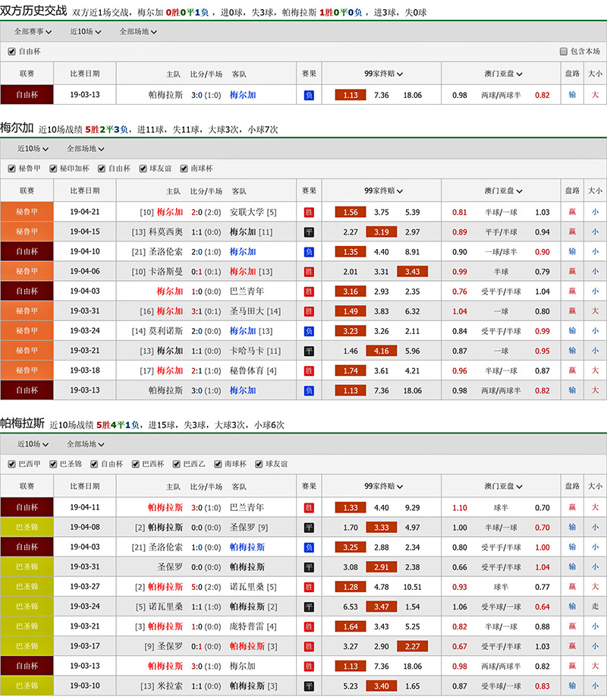607x700 pixels.
Task: Click 胜 icon for 19-03-17 圣保罗 vs 帕梅拉斯
Action: [x=309, y=646]
